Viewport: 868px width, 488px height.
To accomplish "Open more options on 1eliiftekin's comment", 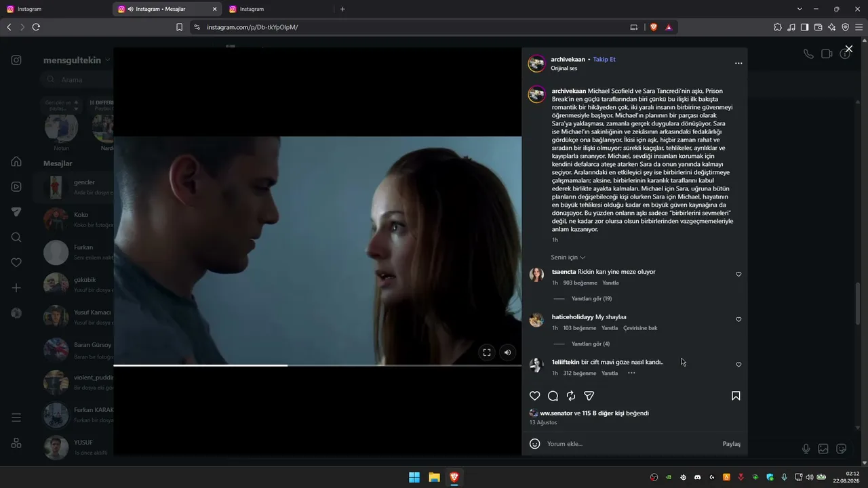I will pos(631,373).
